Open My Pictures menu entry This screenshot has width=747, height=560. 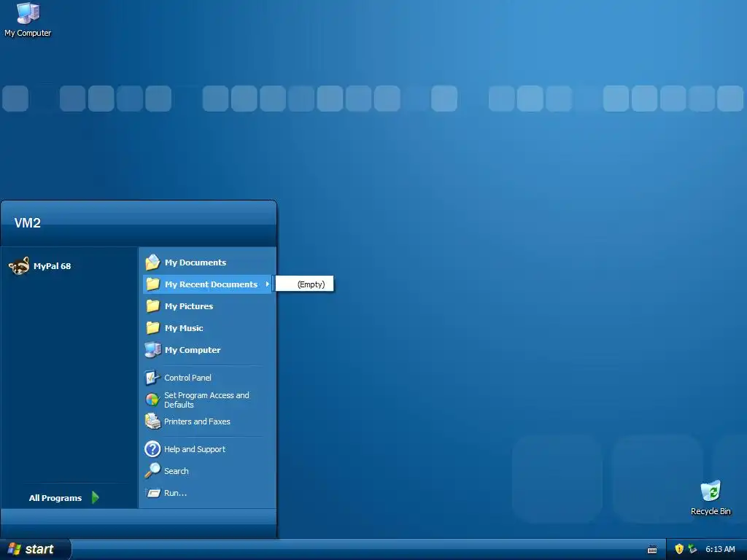coord(207,306)
